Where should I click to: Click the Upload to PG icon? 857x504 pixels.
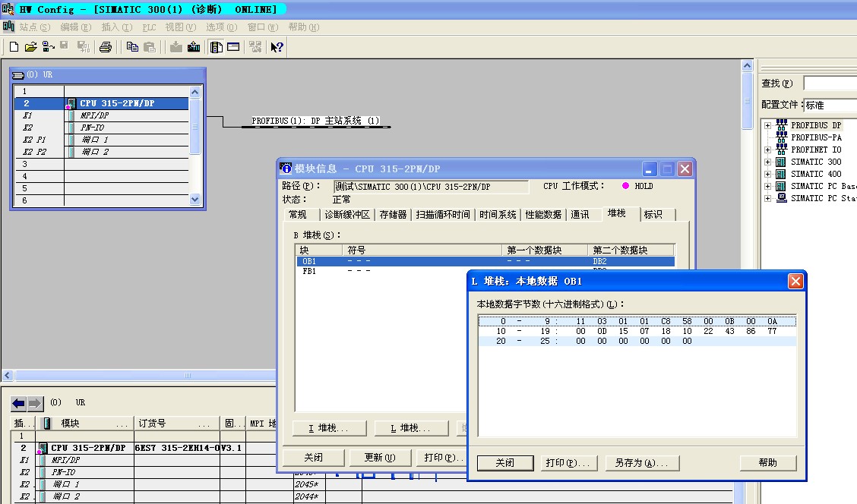(x=194, y=47)
